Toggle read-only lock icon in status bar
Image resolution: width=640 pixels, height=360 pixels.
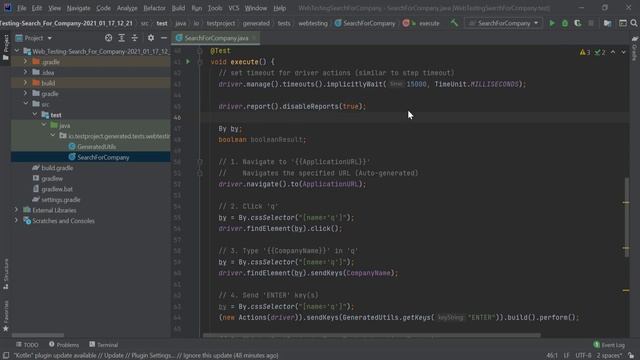coord(631,356)
